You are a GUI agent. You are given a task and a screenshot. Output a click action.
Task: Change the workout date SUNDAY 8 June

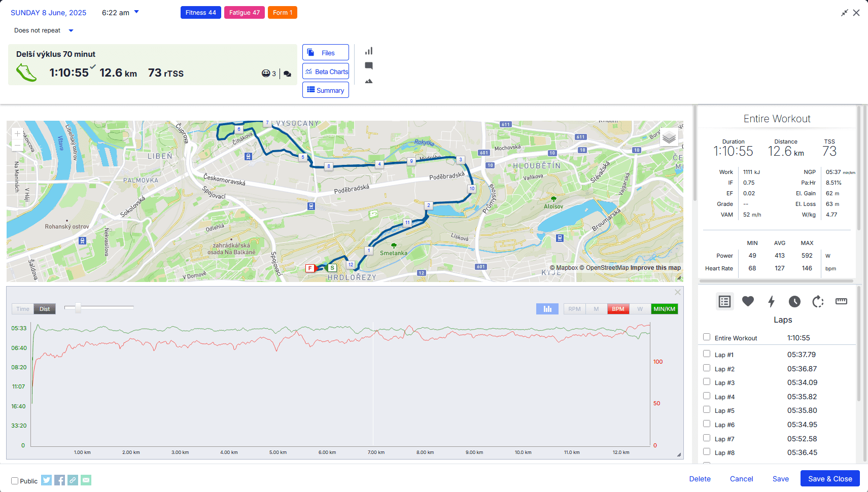point(49,13)
